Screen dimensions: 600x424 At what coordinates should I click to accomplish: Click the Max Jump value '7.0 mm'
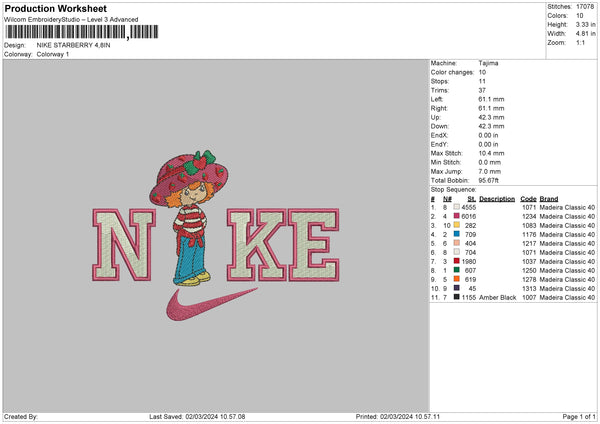489,171
